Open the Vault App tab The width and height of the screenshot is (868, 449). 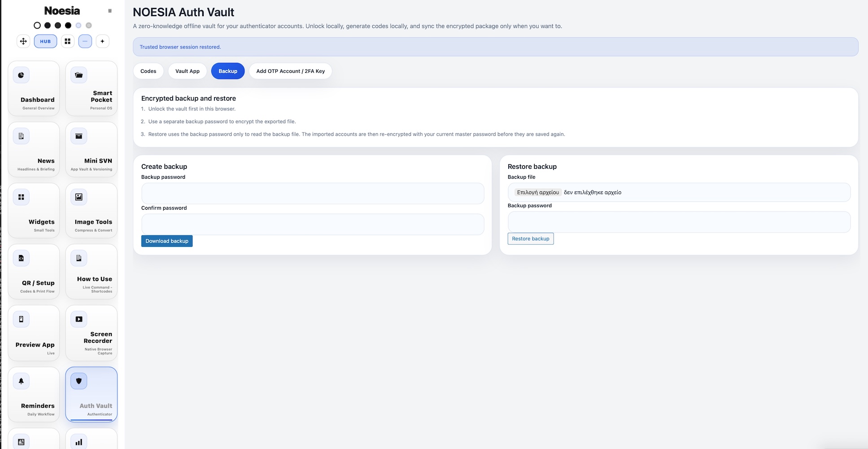[x=188, y=71]
